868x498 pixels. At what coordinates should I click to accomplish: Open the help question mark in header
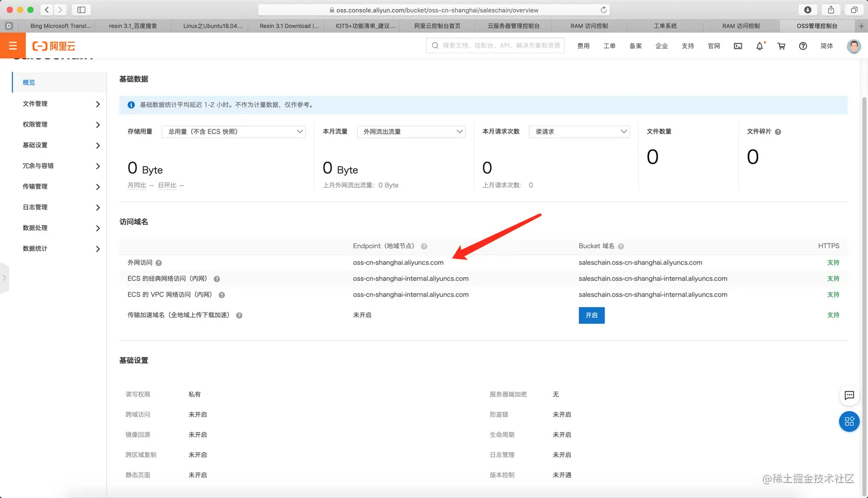click(803, 46)
